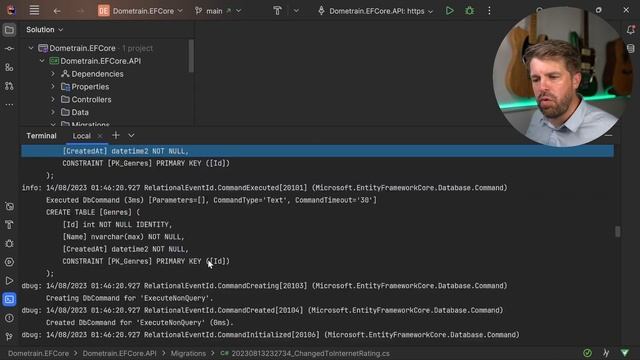Screen dimensions: 640x360
Task: Open the Services sidebar icon
Action: pyautogui.click(x=9, y=262)
